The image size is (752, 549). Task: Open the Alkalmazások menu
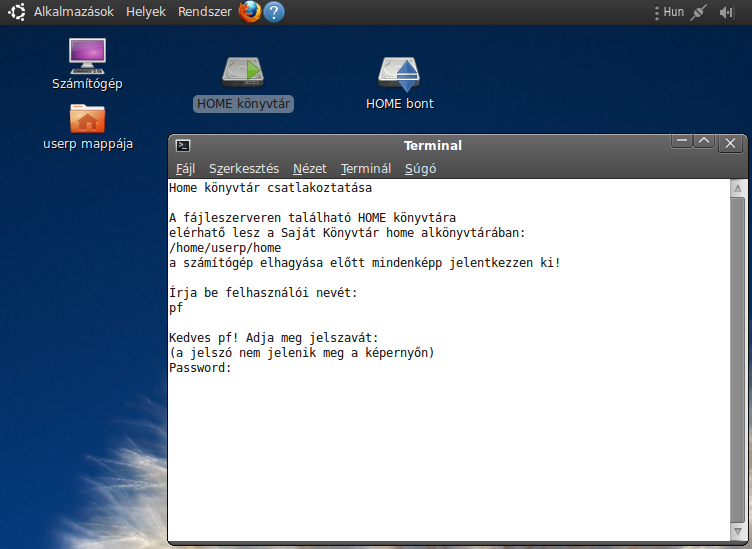tap(73, 12)
